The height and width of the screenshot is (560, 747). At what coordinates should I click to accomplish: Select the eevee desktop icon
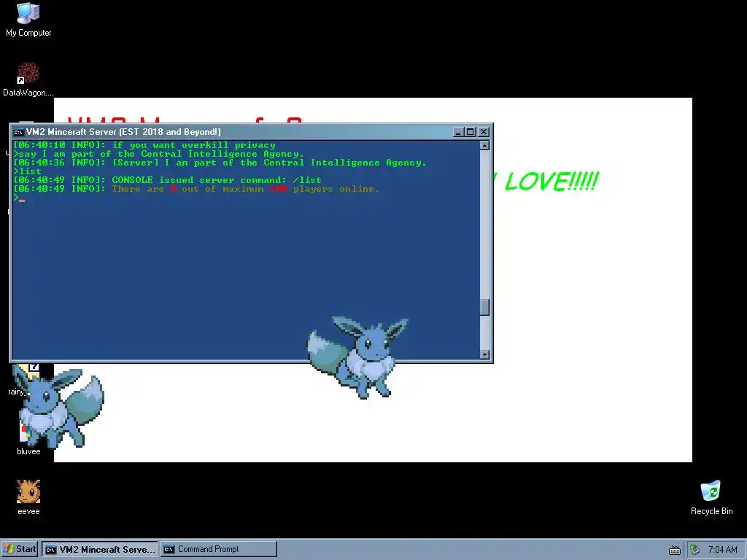28,497
